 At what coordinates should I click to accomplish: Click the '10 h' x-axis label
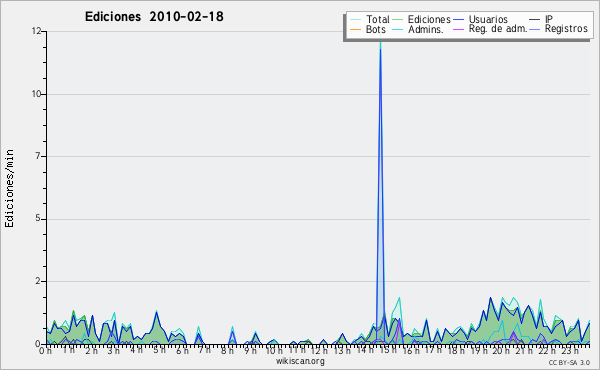[x=274, y=350]
